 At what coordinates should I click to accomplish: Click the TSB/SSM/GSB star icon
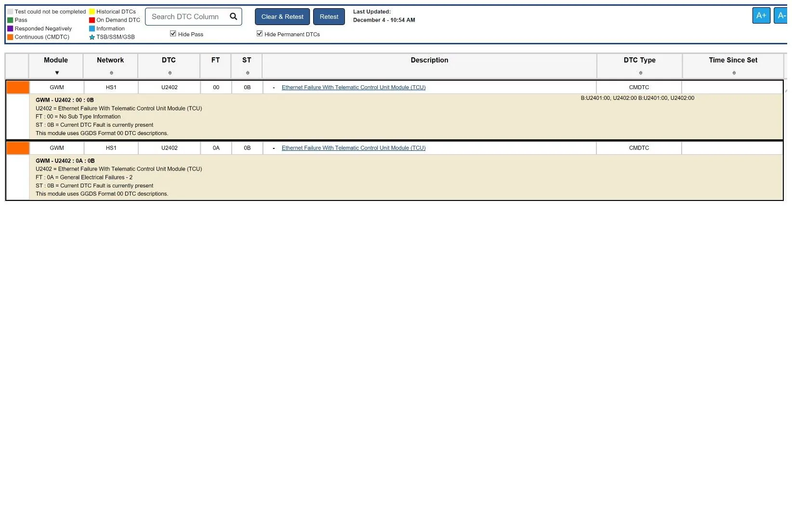coord(92,37)
